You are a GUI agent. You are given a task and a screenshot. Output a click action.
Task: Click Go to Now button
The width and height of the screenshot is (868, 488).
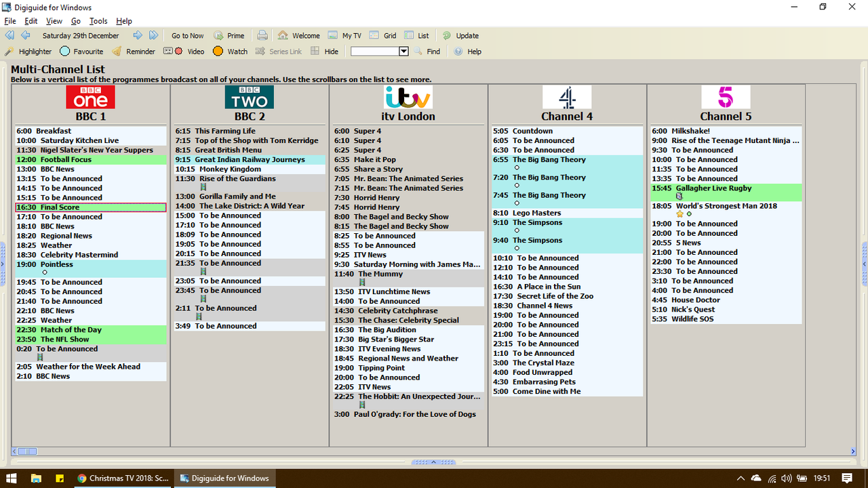(x=187, y=35)
